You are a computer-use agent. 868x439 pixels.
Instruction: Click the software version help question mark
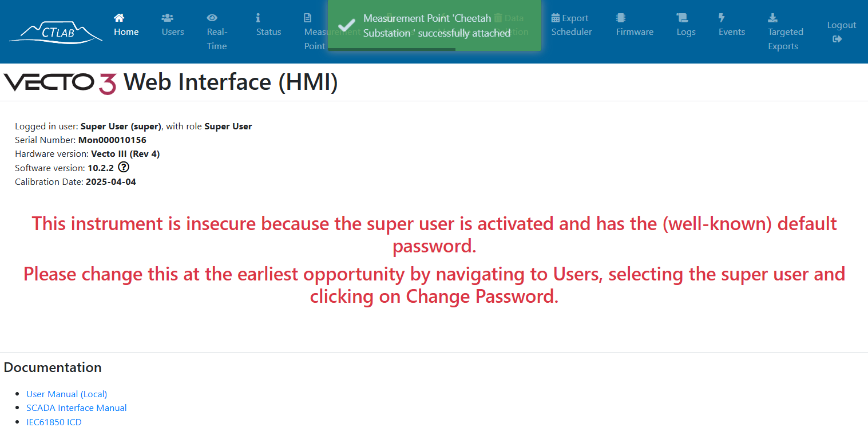coord(124,168)
